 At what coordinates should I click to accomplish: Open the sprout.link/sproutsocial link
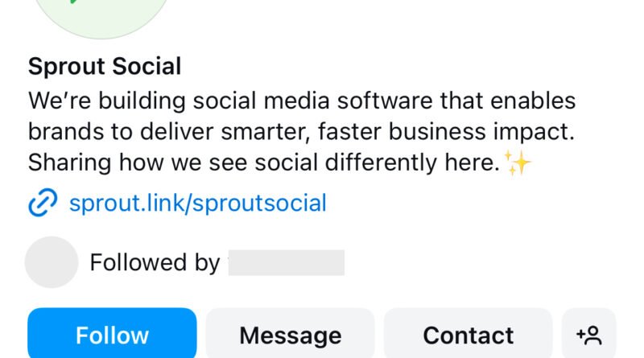click(x=197, y=203)
